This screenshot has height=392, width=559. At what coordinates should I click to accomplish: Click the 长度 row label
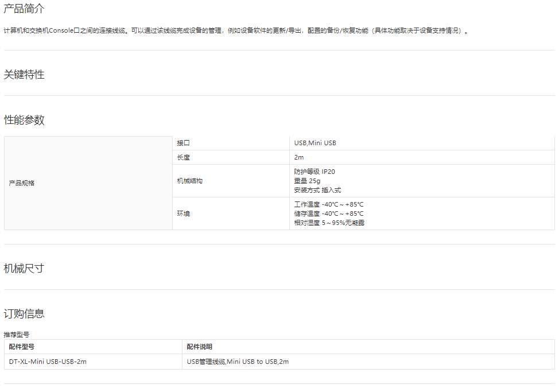tap(183, 157)
